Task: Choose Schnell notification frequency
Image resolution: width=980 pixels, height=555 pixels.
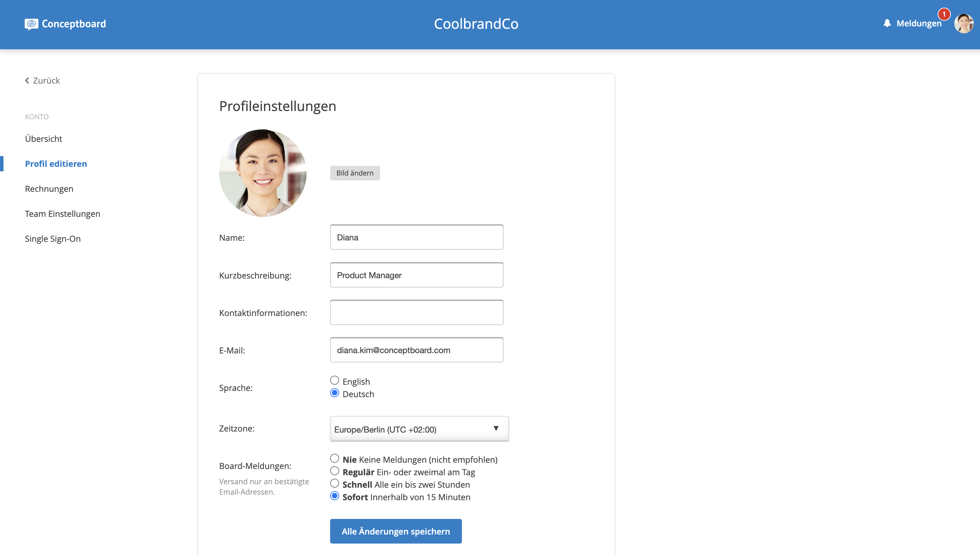Action: pos(334,484)
